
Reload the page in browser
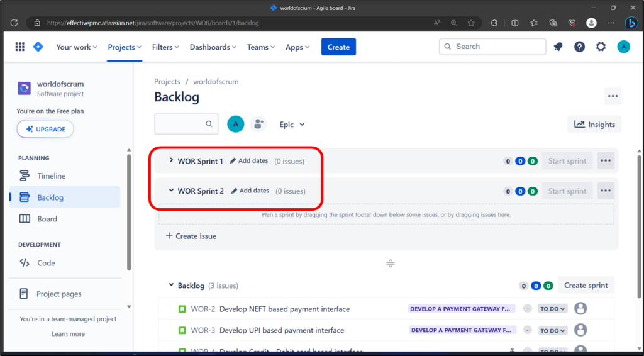pyautogui.click(x=14, y=23)
